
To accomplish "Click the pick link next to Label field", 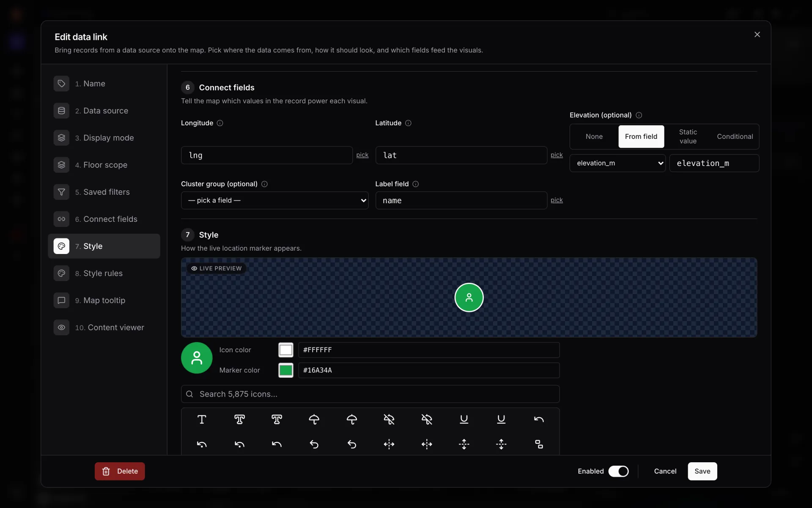I will (x=557, y=200).
